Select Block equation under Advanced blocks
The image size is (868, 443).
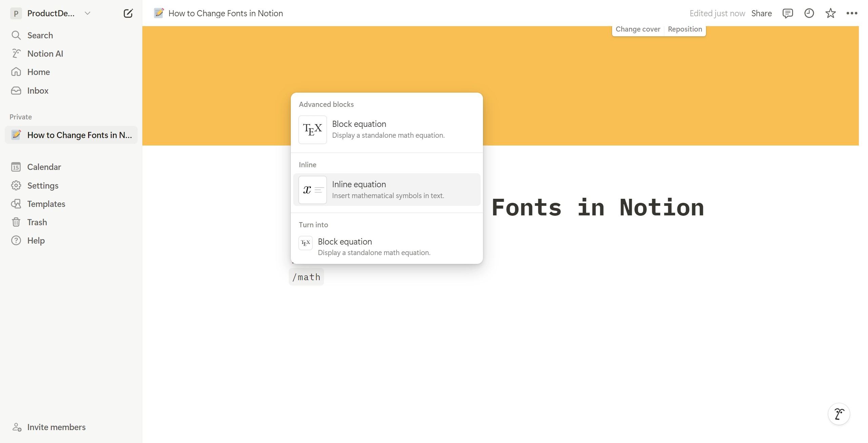[387, 130]
